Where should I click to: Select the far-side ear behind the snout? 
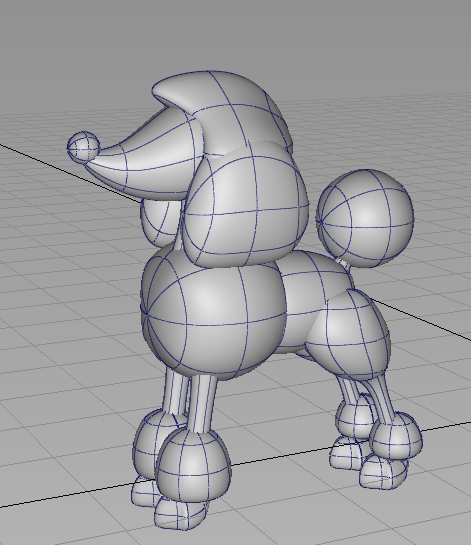(161, 221)
